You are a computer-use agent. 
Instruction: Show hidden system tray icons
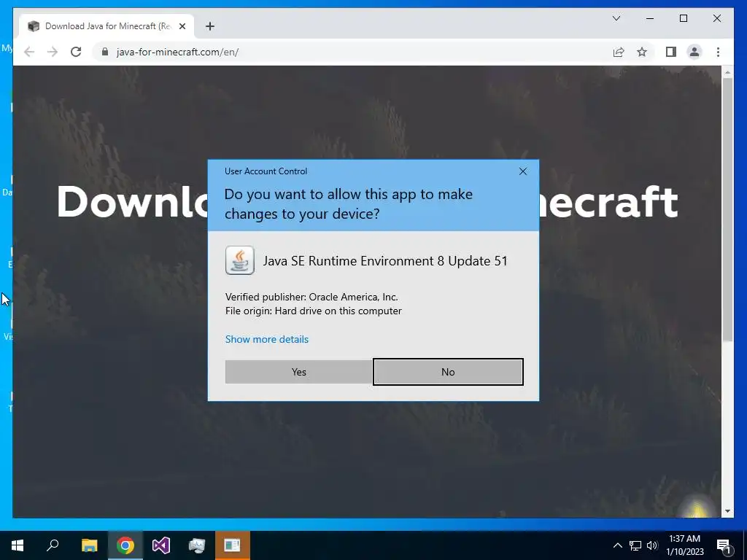[x=617, y=545]
